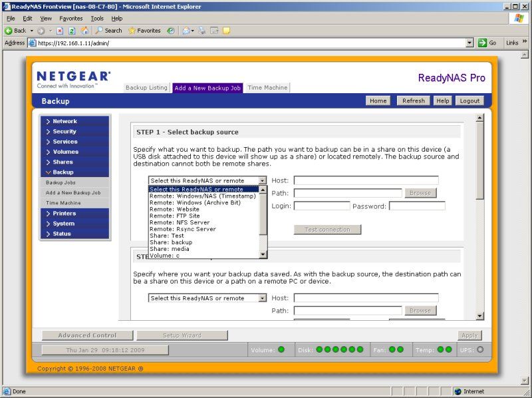Click the page icon in address bar
The width and height of the screenshot is (532, 398).
32,43
